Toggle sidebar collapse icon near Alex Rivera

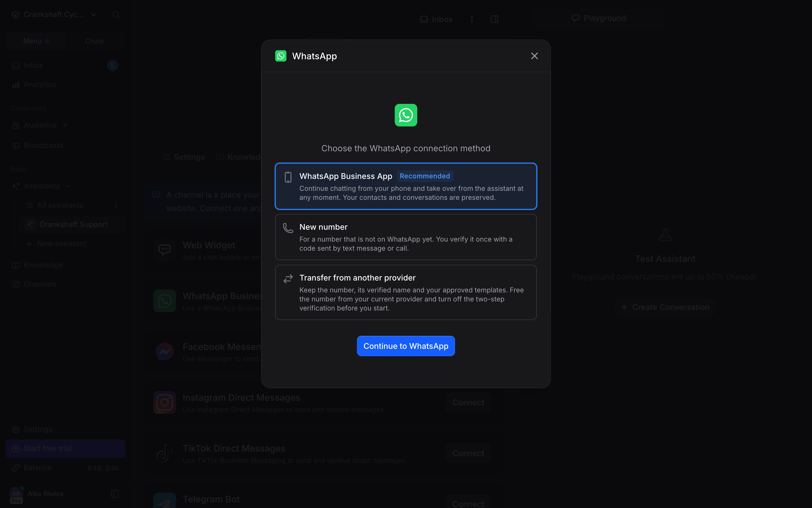tap(115, 494)
